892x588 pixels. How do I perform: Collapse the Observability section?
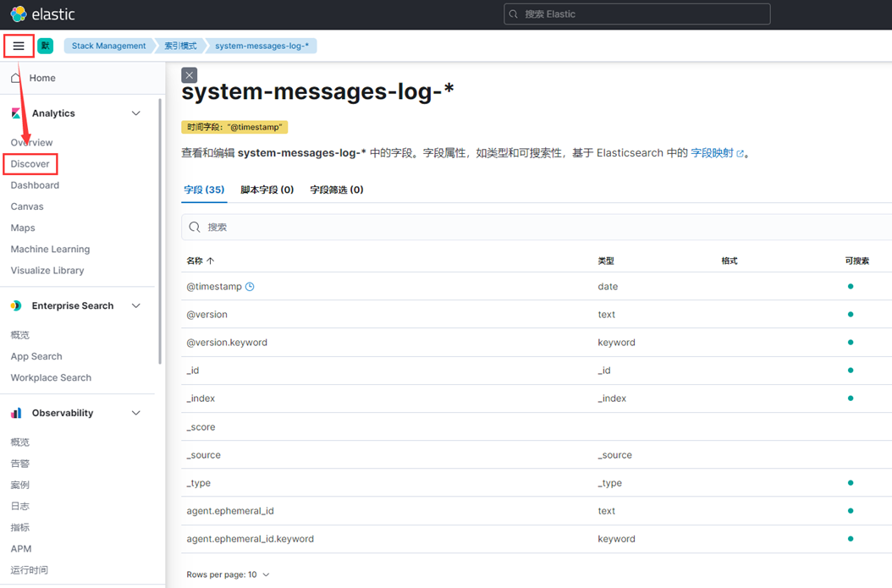pyautogui.click(x=136, y=413)
